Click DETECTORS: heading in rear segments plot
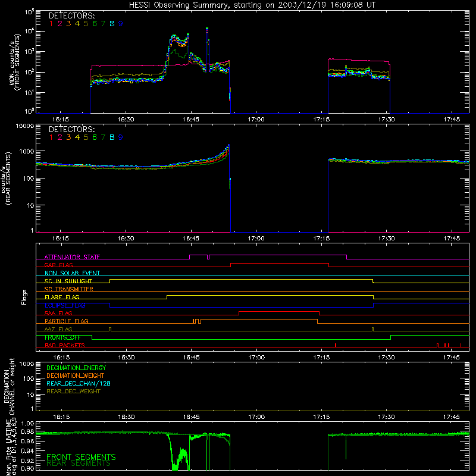476x476 pixels. click(72, 130)
